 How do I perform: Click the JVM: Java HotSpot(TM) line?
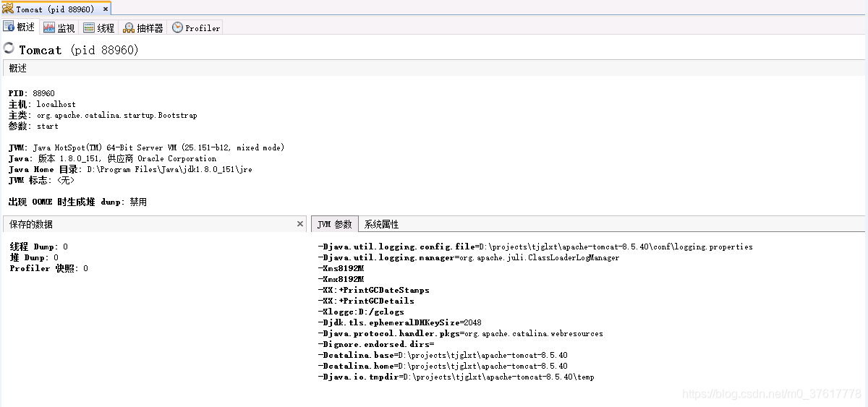coord(147,147)
